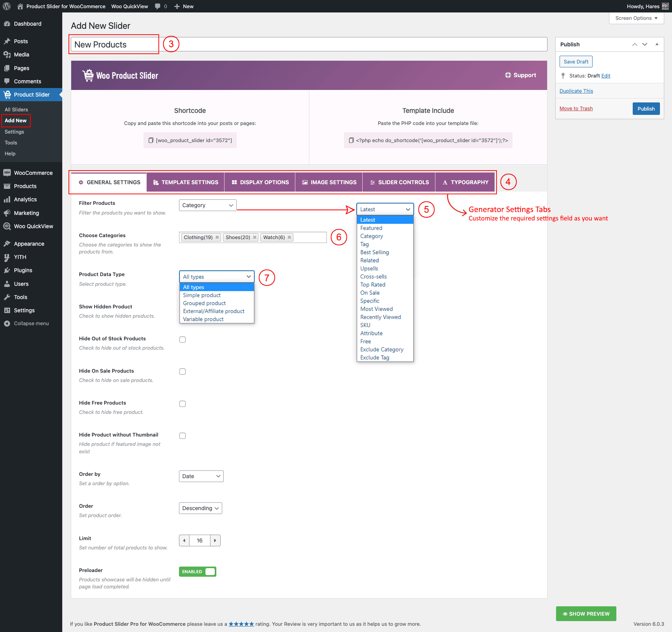The width and height of the screenshot is (672, 632).
Task: Check the Hide On Sale Products box
Action: tap(182, 371)
